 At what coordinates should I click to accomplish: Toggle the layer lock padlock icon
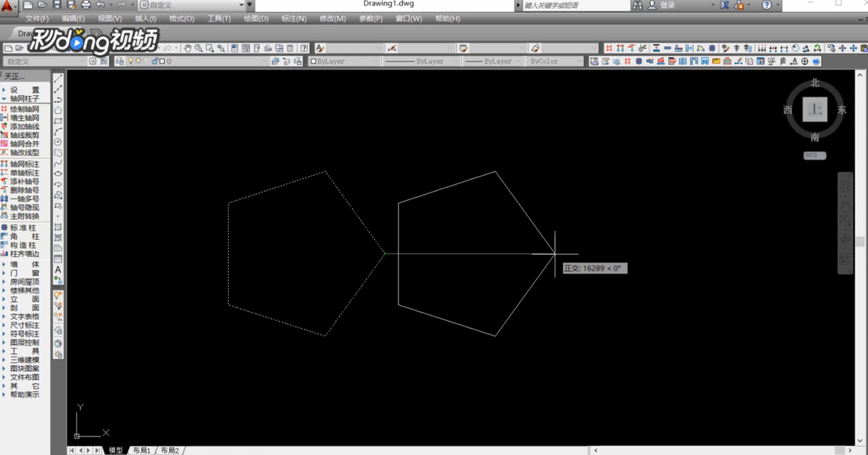154,61
